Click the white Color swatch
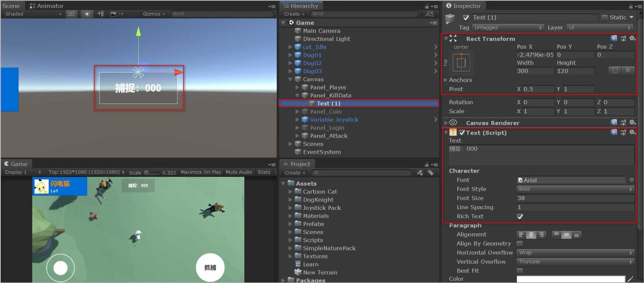The image size is (644, 283). 571,279
